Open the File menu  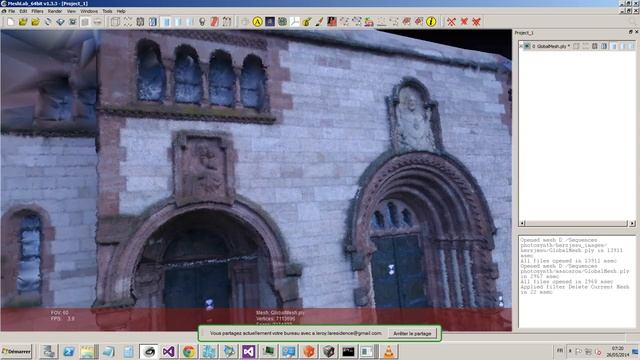[11, 11]
